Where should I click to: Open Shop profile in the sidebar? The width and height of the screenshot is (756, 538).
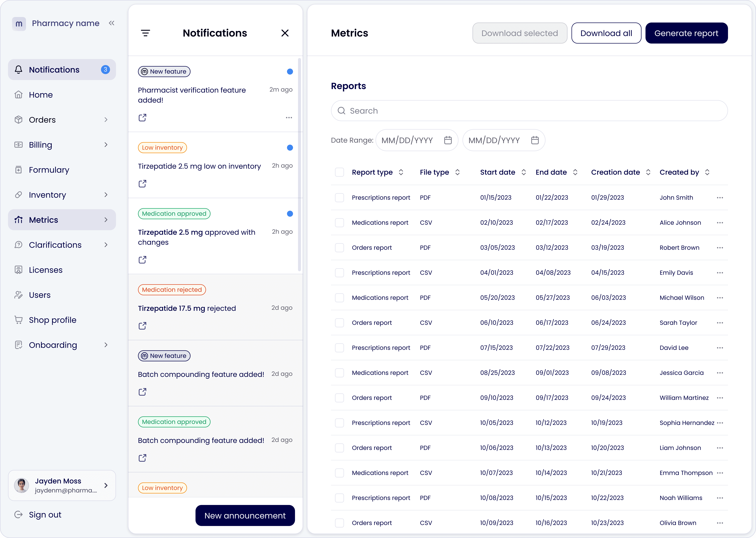[62, 320]
